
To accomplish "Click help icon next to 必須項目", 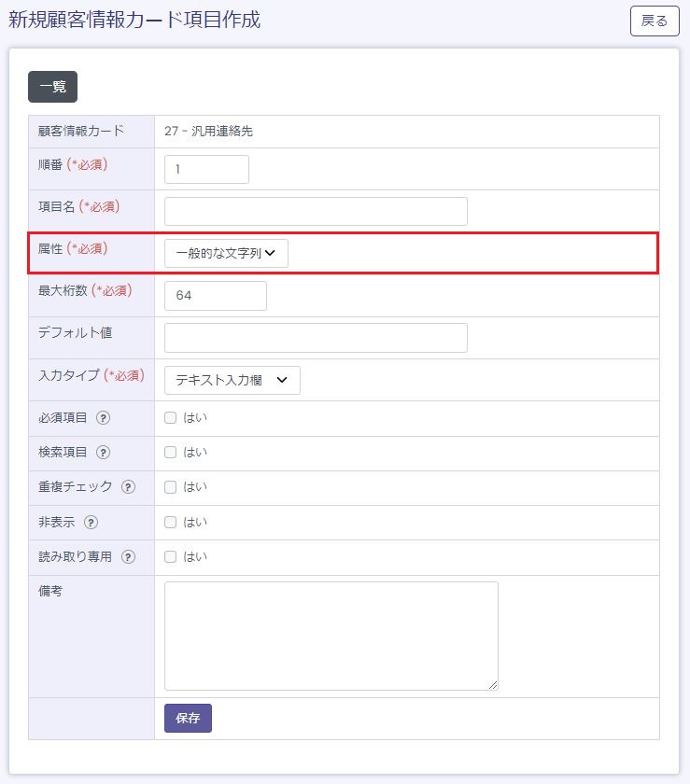I will pyautogui.click(x=104, y=418).
